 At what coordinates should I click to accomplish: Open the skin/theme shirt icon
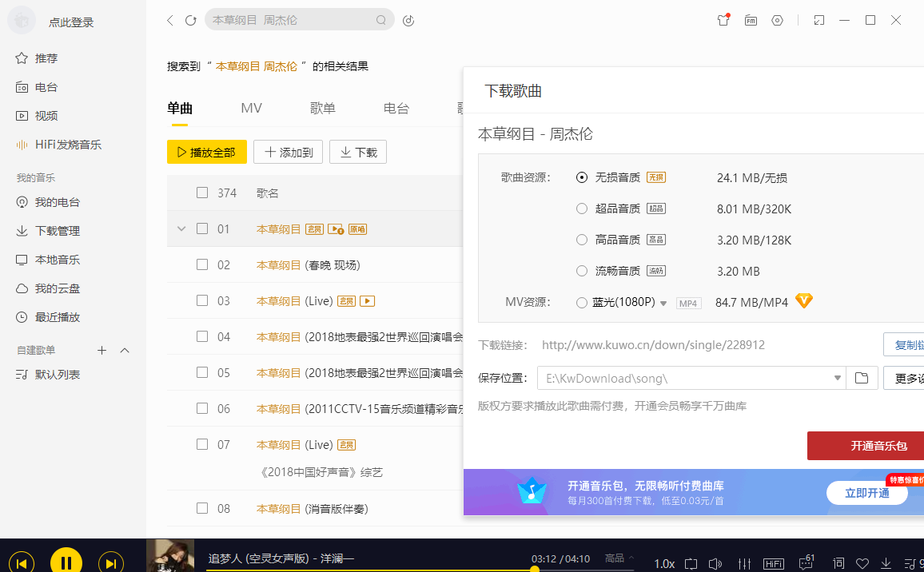723,20
